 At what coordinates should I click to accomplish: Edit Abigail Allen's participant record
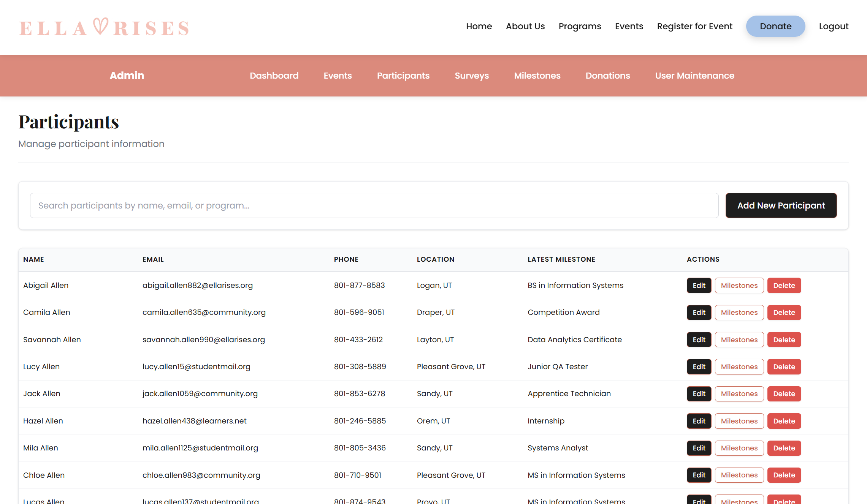(699, 285)
